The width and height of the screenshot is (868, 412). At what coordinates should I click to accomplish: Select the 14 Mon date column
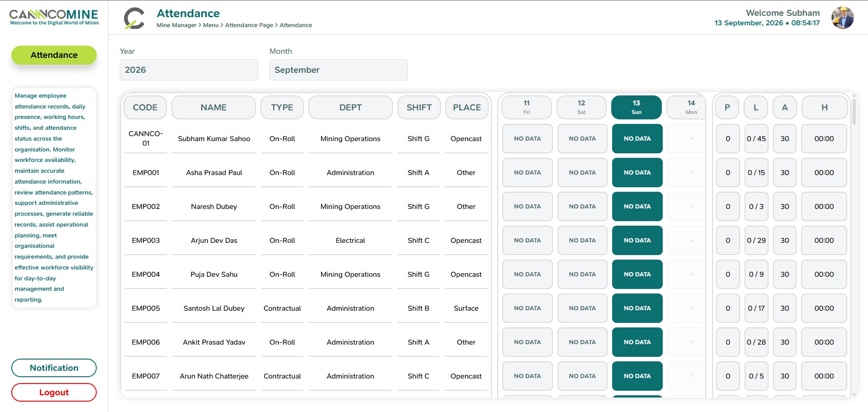click(686, 108)
